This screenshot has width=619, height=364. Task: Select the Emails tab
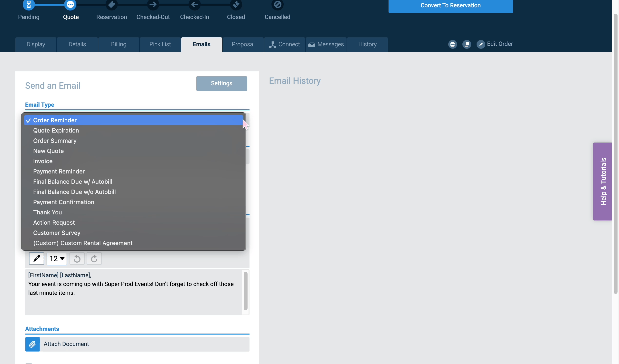(202, 44)
